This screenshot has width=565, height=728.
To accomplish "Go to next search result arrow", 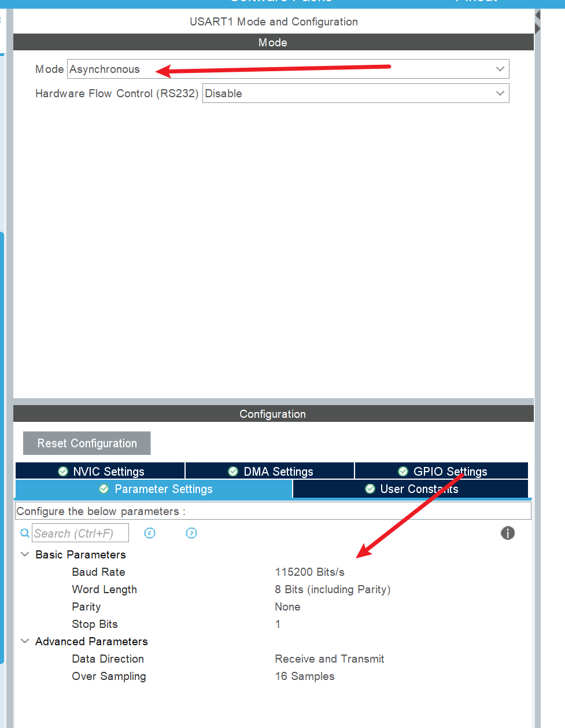I will 191,533.
